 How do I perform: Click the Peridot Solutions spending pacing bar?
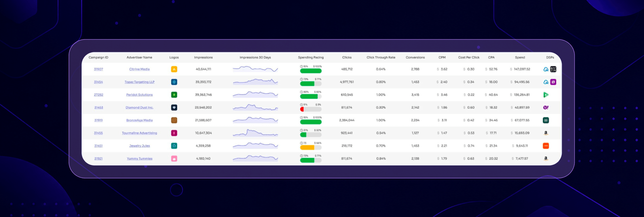click(x=311, y=96)
